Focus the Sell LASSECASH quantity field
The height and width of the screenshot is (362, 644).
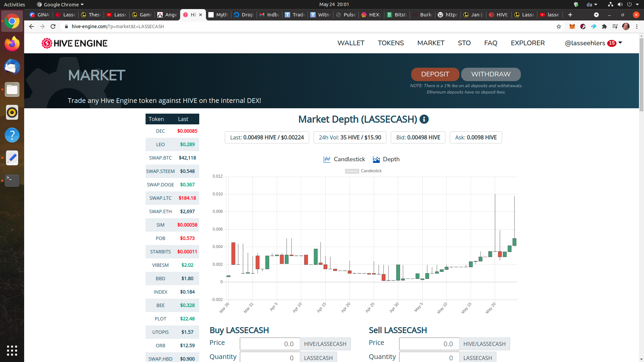(x=429, y=357)
